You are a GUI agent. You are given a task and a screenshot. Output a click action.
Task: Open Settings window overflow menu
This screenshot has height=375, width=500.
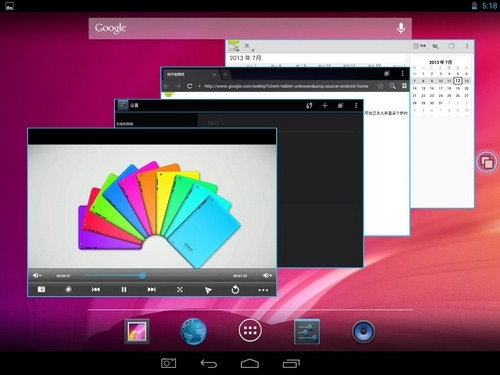[356, 106]
